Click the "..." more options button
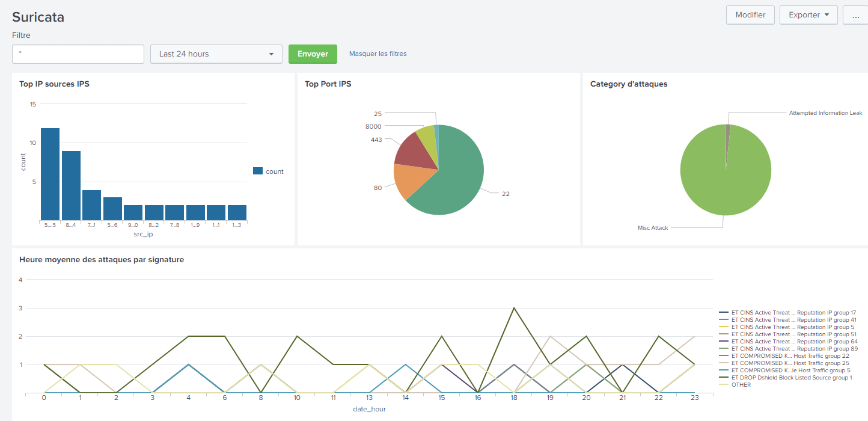Image resolution: width=868 pixels, height=421 pixels. coord(855,16)
